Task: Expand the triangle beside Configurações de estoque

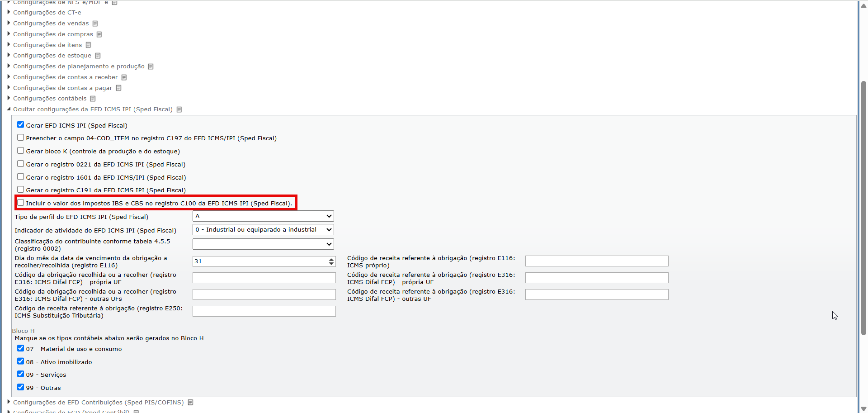Action: pos(9,55)
